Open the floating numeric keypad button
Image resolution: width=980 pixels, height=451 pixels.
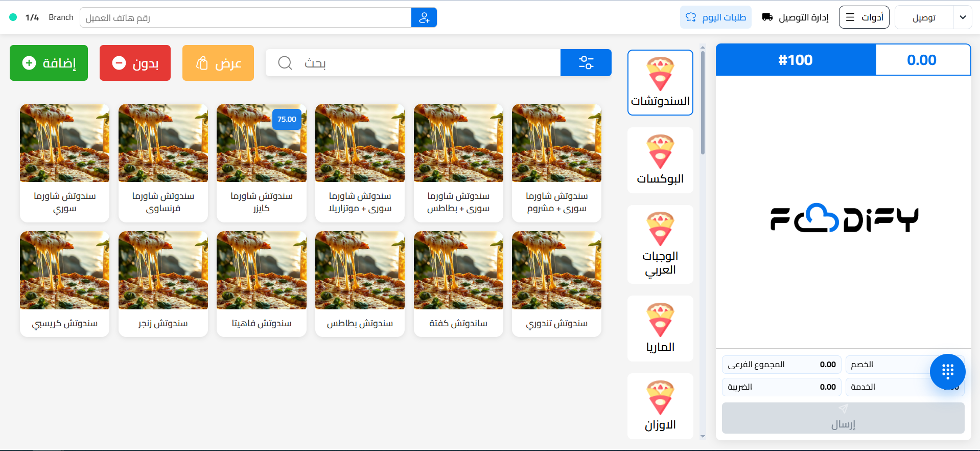click(948, 372)
